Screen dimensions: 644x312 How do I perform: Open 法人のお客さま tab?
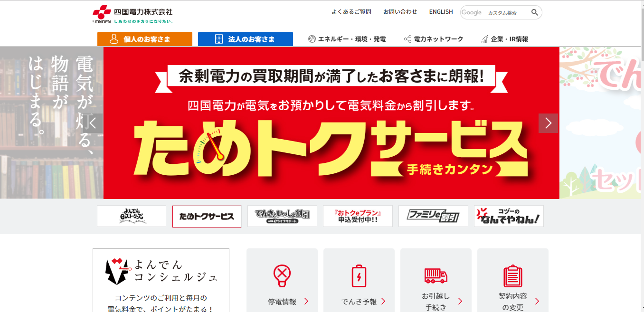[x=246, y=39]
